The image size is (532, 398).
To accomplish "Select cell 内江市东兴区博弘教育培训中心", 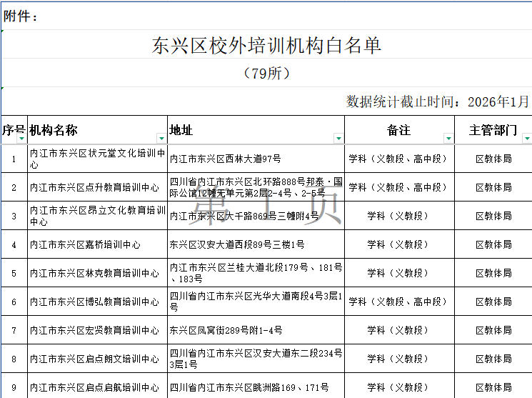I will coord(97,302).
